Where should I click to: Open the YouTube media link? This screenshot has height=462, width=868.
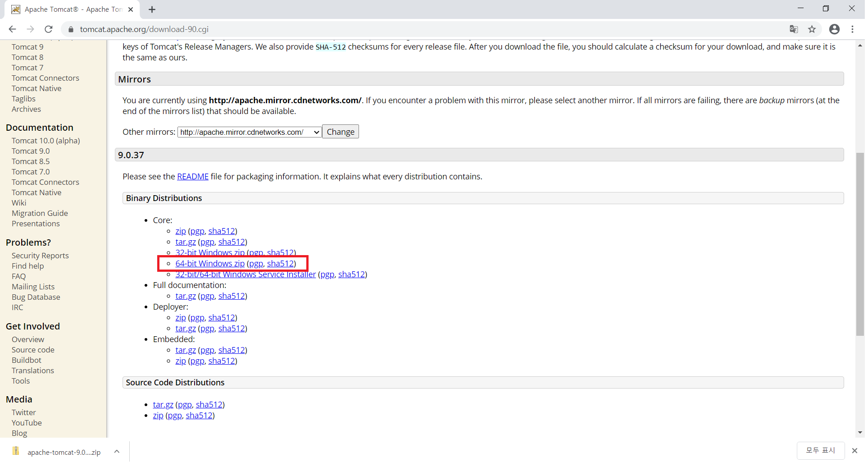pos(27,423)
